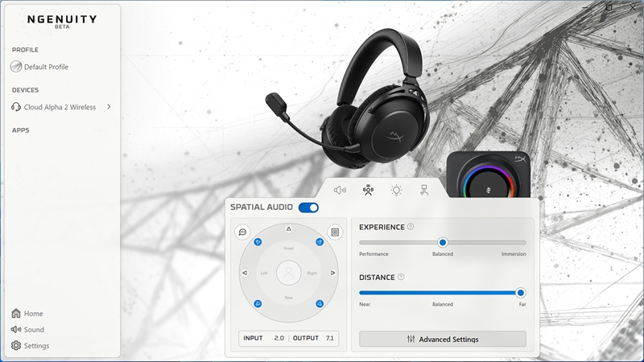Select the front right speaker icon
This screenshot has width=644, height=362.
pyautogui.click(x=320, y=241)
